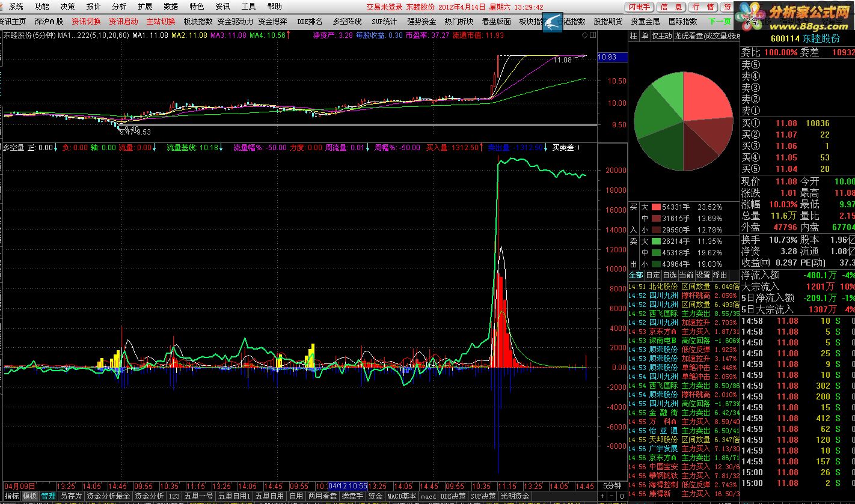Open the 数据 menu

pyautogui.click(x=171, y=7)
